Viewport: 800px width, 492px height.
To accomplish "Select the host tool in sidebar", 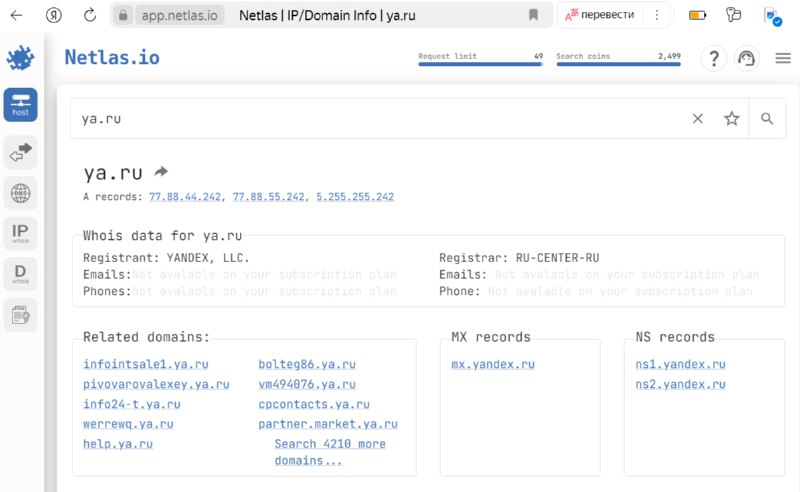I will coord(20,105).
